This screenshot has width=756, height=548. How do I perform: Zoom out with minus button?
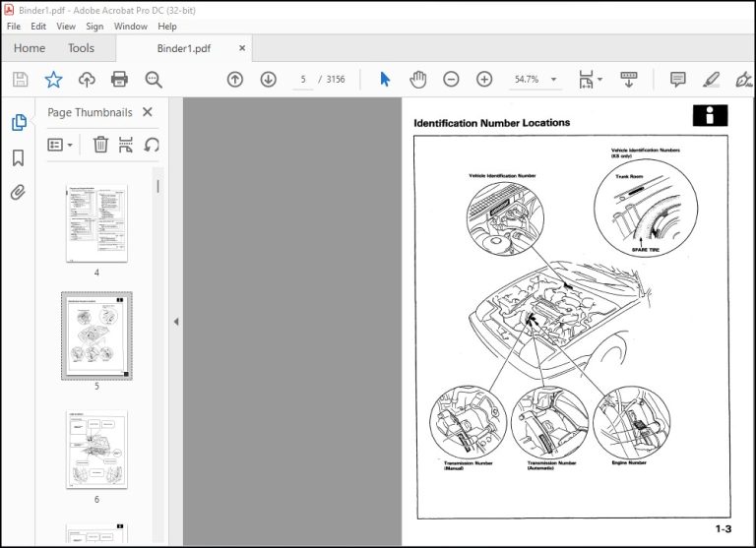451,79
